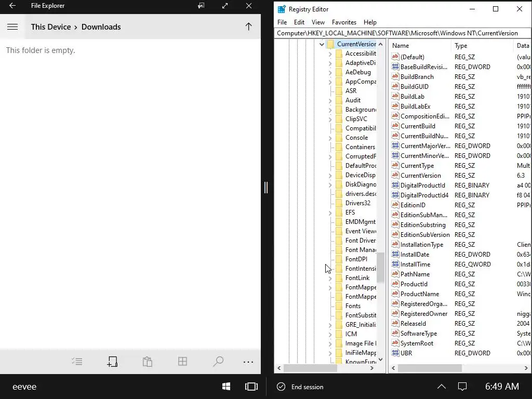Open the Windows Start button

click(227, 387)
